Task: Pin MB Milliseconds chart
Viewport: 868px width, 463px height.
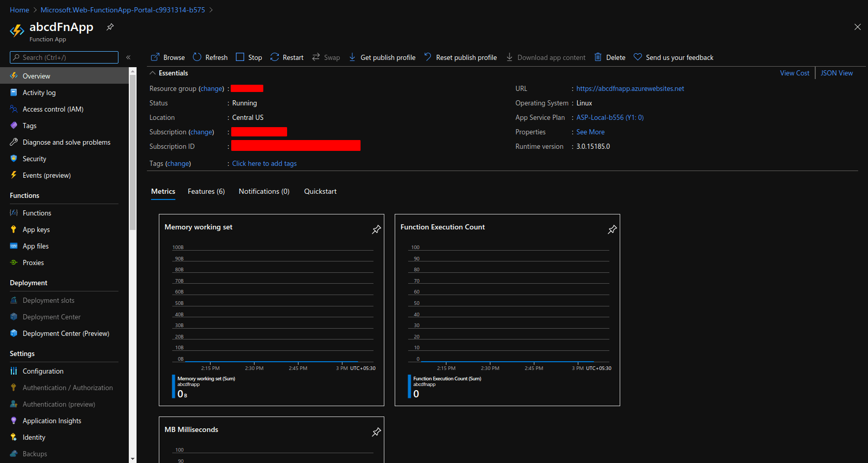Action: (x=377, y=432)
